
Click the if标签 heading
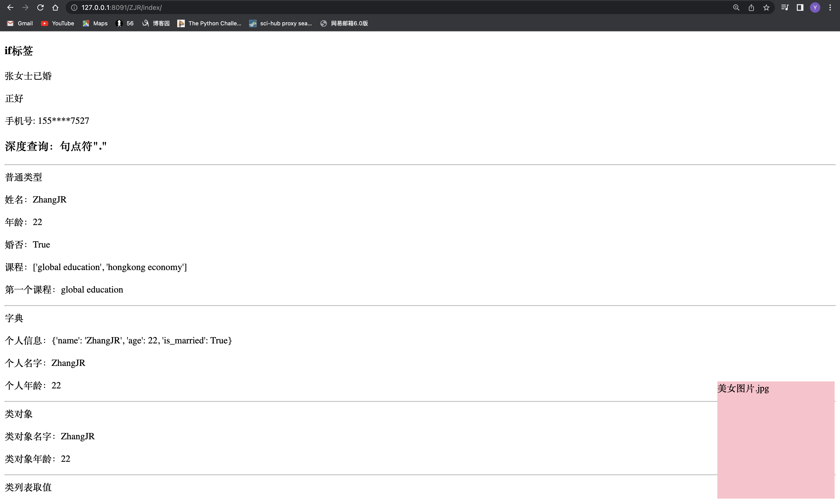pos(19,51)
